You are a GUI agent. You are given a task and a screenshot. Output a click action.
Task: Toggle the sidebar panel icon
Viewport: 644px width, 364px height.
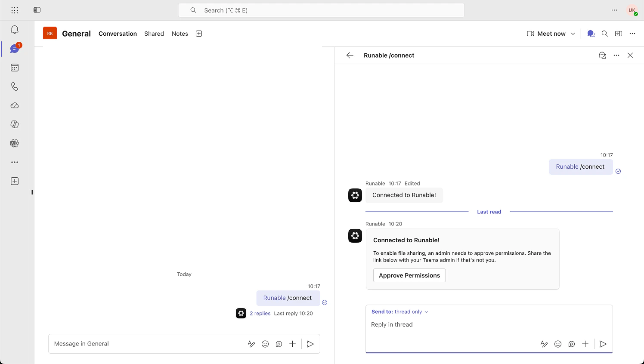(x=37, y=10)
